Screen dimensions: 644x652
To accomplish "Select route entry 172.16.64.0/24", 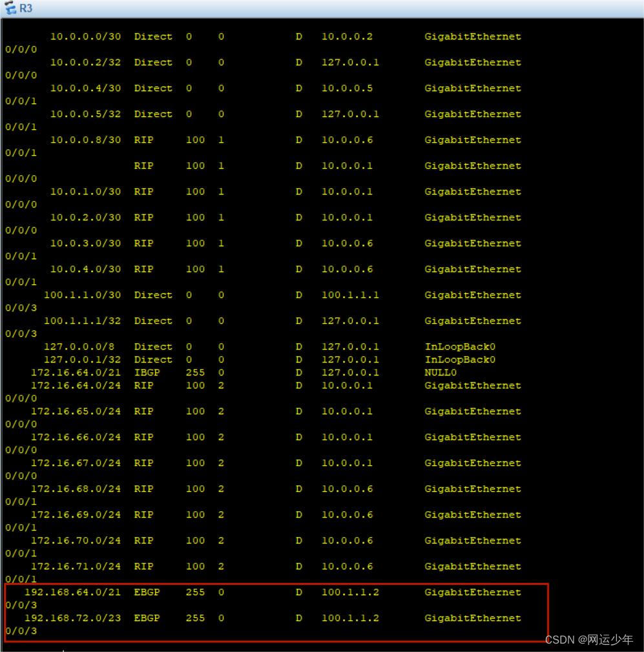I will coord(76,386).
